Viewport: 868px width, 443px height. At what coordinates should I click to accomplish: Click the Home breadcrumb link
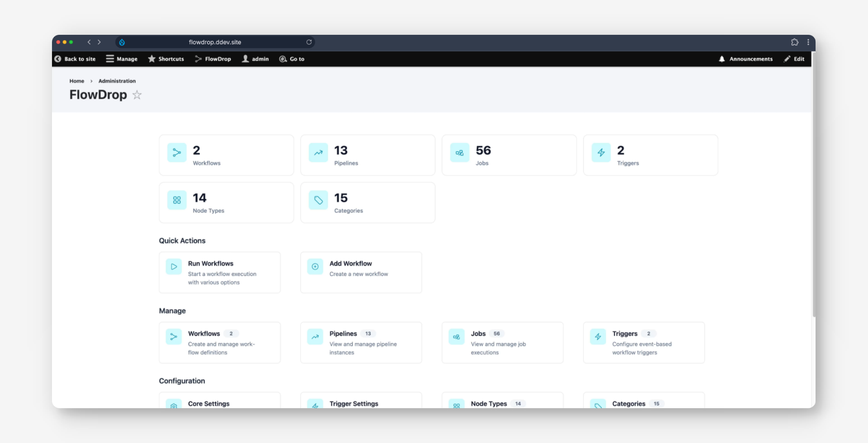pos(77,81)
